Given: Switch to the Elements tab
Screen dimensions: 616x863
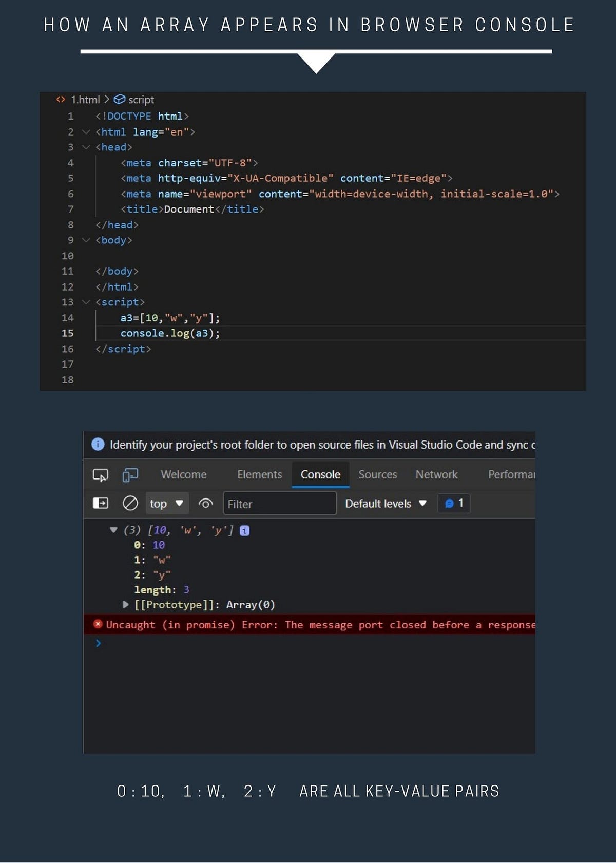Looking at the screenshot, I should coord(259,475).
